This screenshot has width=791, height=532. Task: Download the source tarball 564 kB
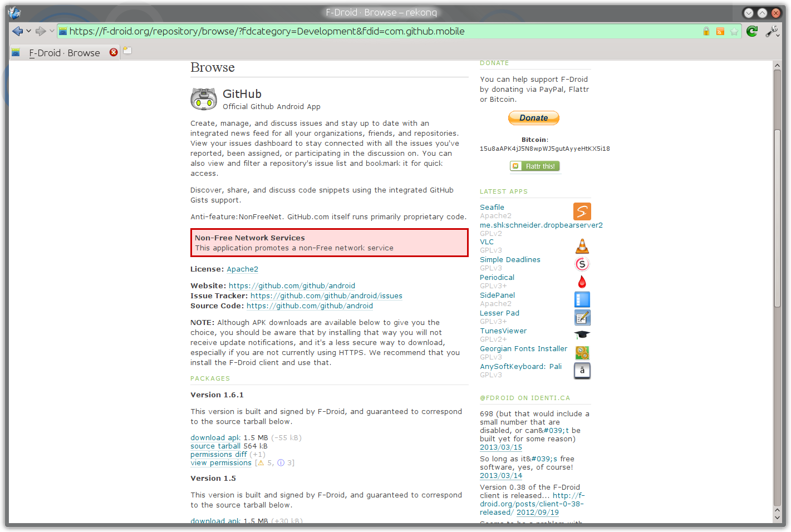click(215, 446)
